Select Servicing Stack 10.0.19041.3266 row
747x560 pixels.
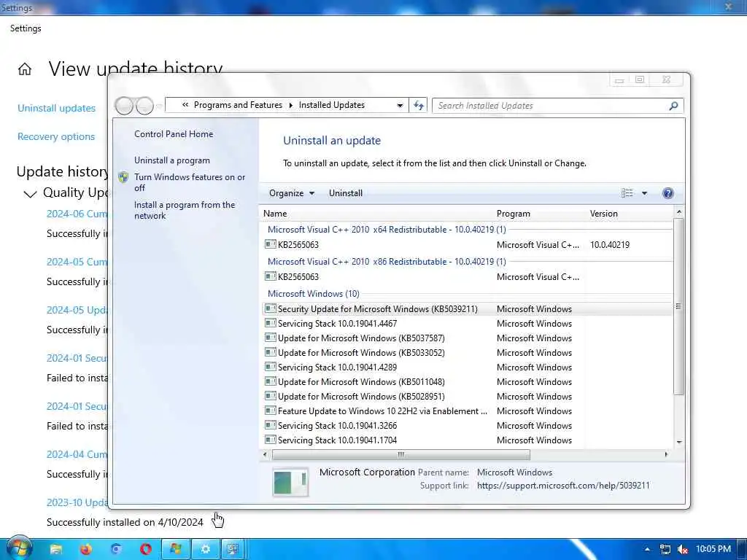(x=467, y=425)
